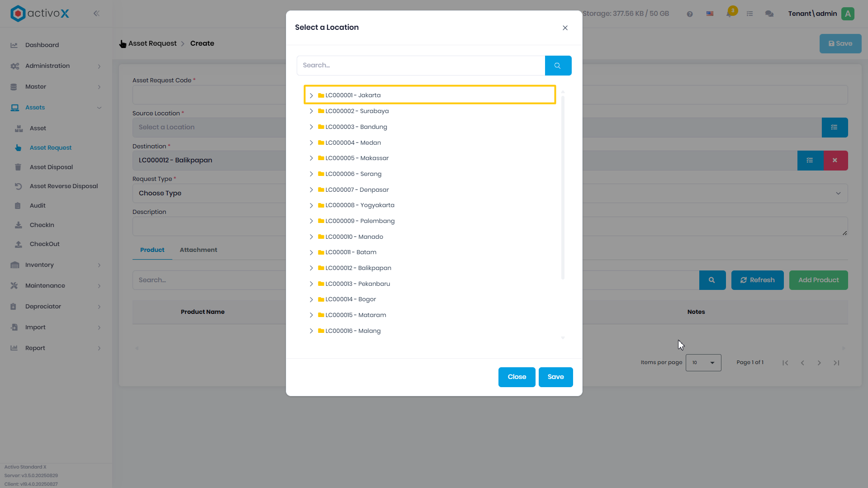Image resolution: width=868 pixels, height=488 pixels.
Task: Open notifications bell icon
Action: pos(730,14)
